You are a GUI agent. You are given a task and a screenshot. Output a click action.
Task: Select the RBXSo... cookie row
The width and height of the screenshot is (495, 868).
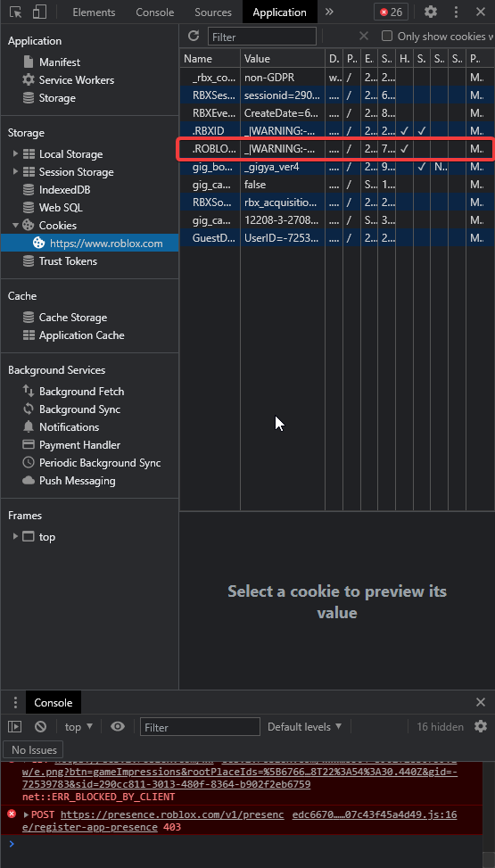click(336, 202)
